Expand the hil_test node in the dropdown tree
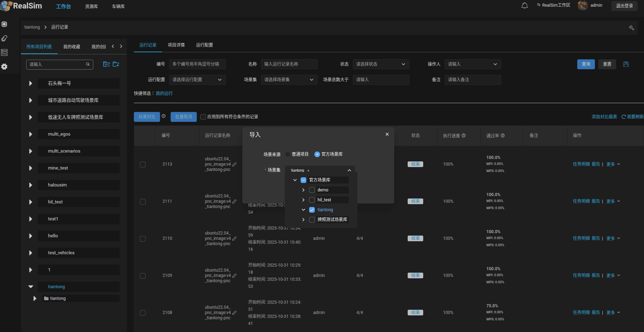644x332 pixels. point(303,200)
